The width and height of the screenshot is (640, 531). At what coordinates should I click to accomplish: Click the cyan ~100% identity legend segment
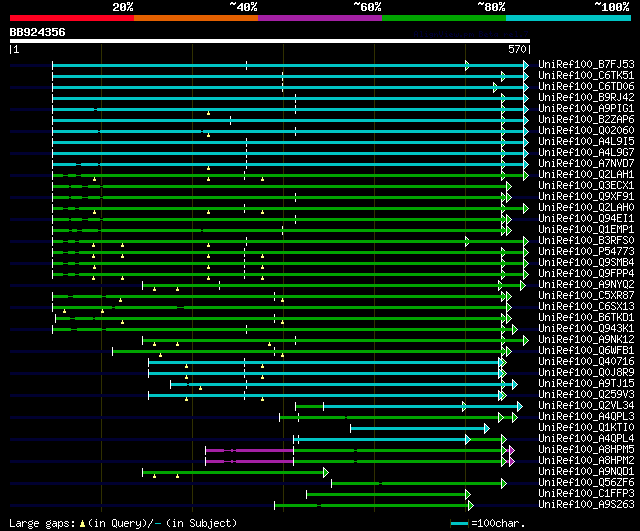[568, 18]
